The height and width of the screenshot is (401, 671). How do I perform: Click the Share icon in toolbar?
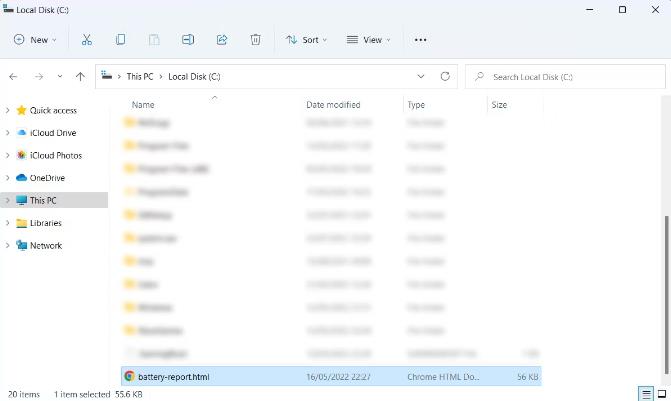222,40
